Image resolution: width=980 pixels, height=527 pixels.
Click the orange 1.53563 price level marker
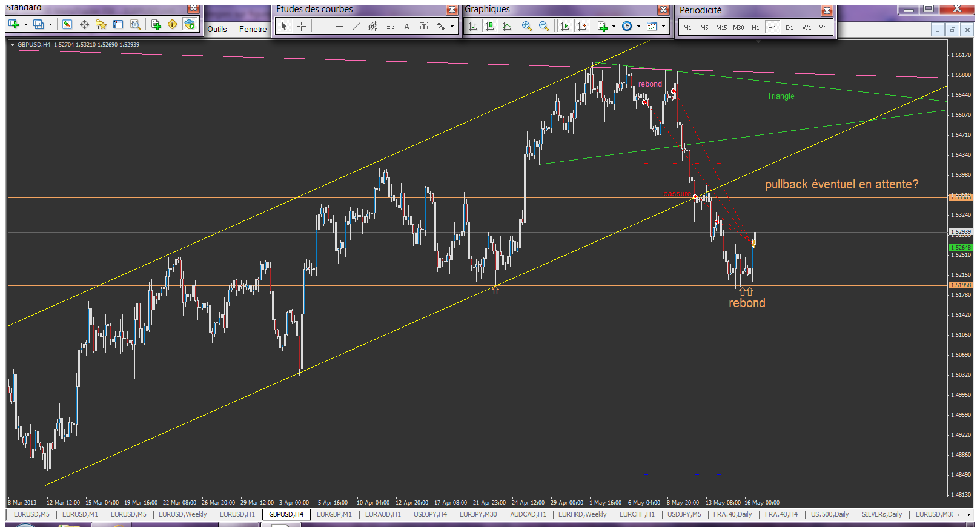960,197
